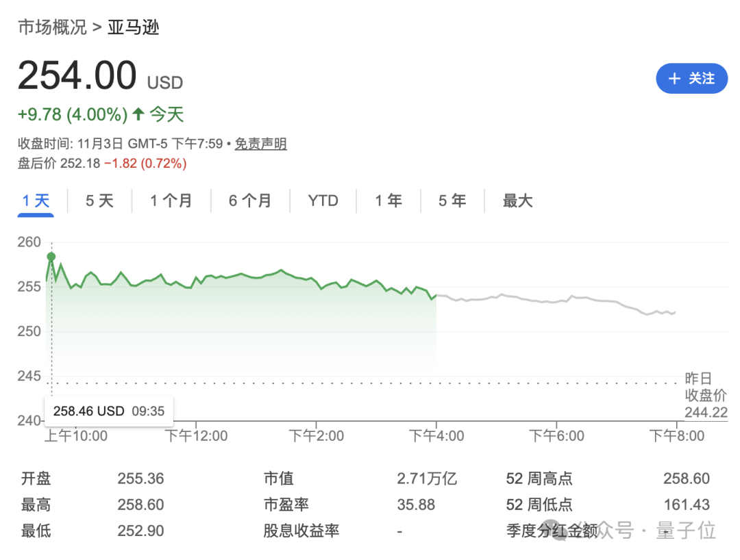Click the plus icon on the 关注 button

click(x=676, y=79)
